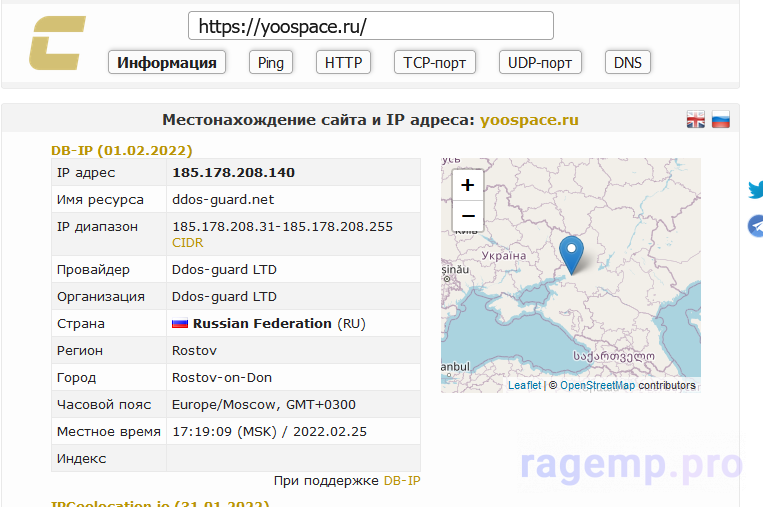This screenshot has width=763, height=507.
Task: Click the Имя ресурса row label
Action: (100, 199)
